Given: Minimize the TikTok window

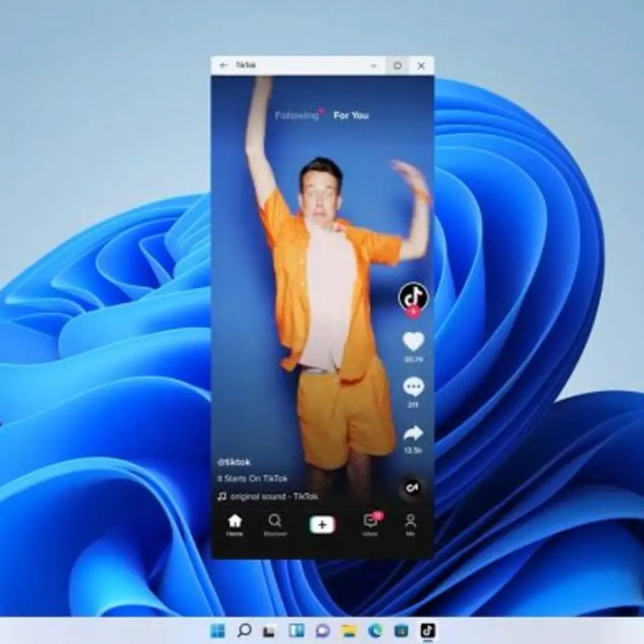Looking at the screenshot, I should [x=374, y=65].
